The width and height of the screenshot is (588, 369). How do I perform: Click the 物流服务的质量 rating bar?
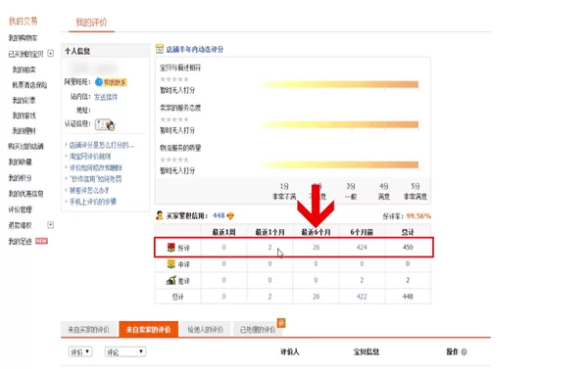click(339, 164)
